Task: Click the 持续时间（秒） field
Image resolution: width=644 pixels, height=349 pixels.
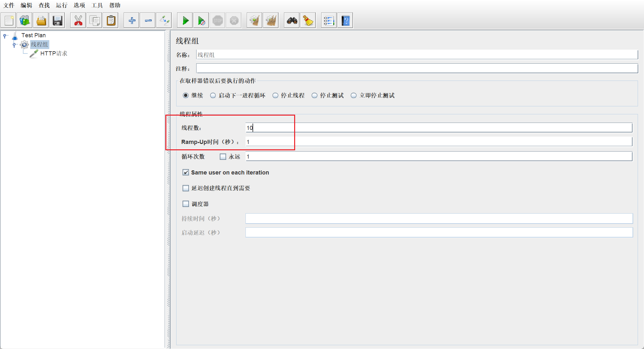Action: pos(439,218)
